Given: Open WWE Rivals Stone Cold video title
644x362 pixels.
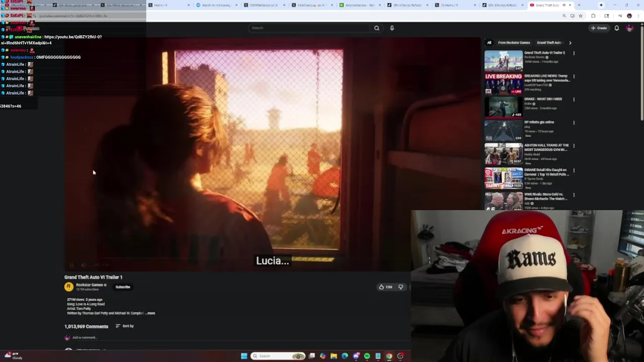Looking at the screenshot, I should click(x=546, y=196).
